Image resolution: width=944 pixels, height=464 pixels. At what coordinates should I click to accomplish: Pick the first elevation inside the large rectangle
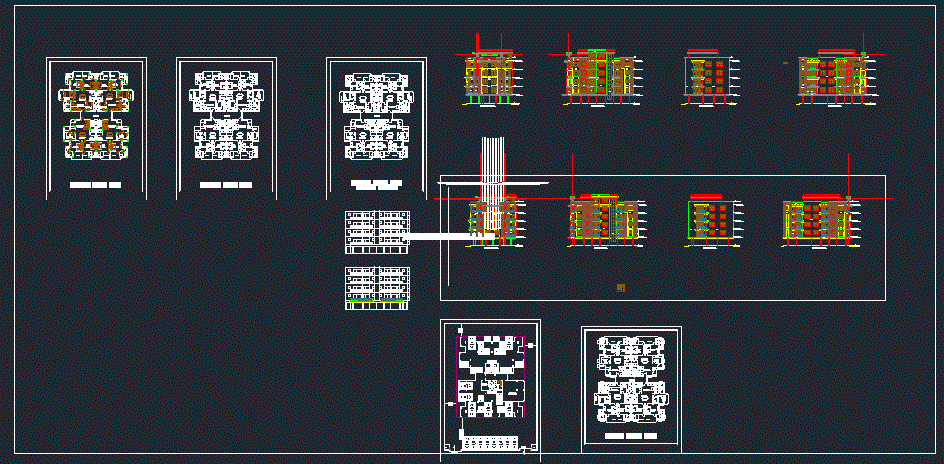click(x=497, y=221)
